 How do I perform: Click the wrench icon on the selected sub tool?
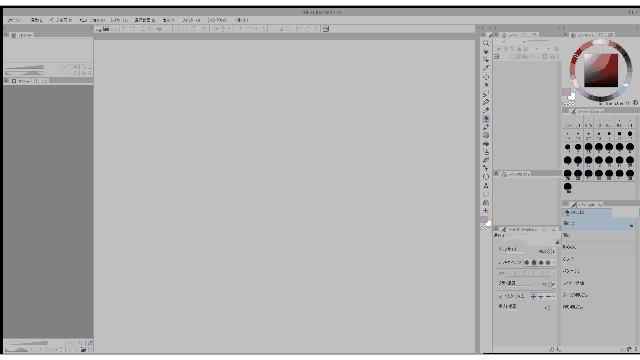[x=631, y=225]
